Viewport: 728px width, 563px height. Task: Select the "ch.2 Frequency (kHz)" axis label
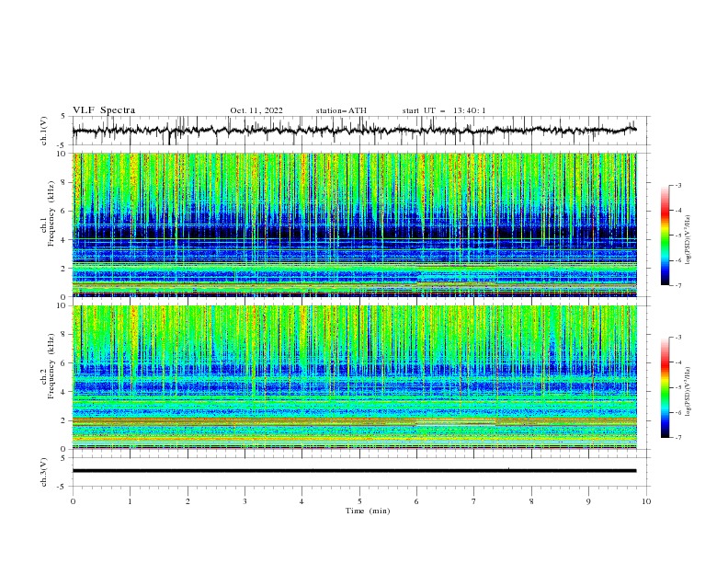(47, 366)
